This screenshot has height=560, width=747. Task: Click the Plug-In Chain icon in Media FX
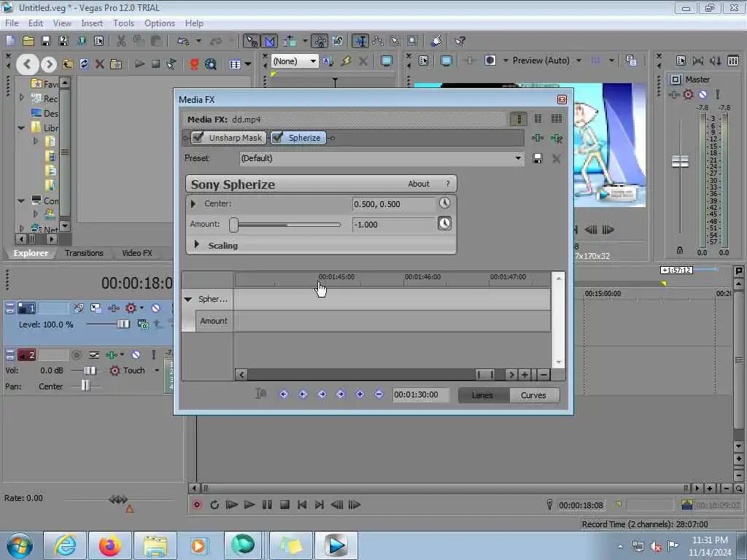(538, 138)
